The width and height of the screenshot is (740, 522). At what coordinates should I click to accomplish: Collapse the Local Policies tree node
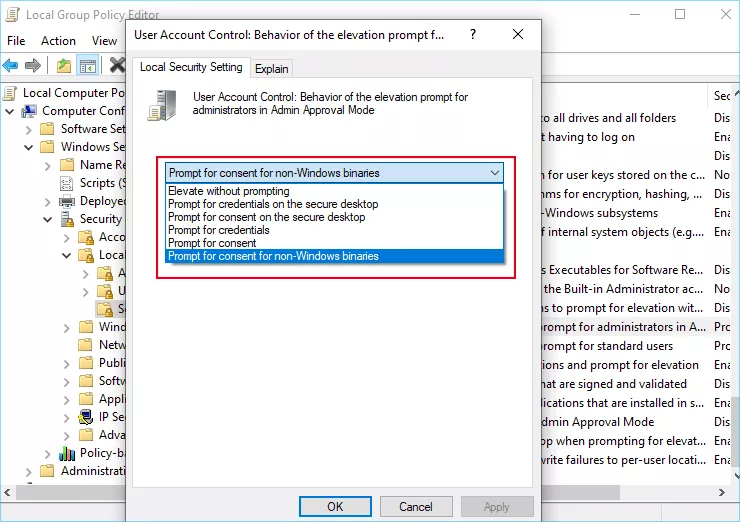point(67,256)
